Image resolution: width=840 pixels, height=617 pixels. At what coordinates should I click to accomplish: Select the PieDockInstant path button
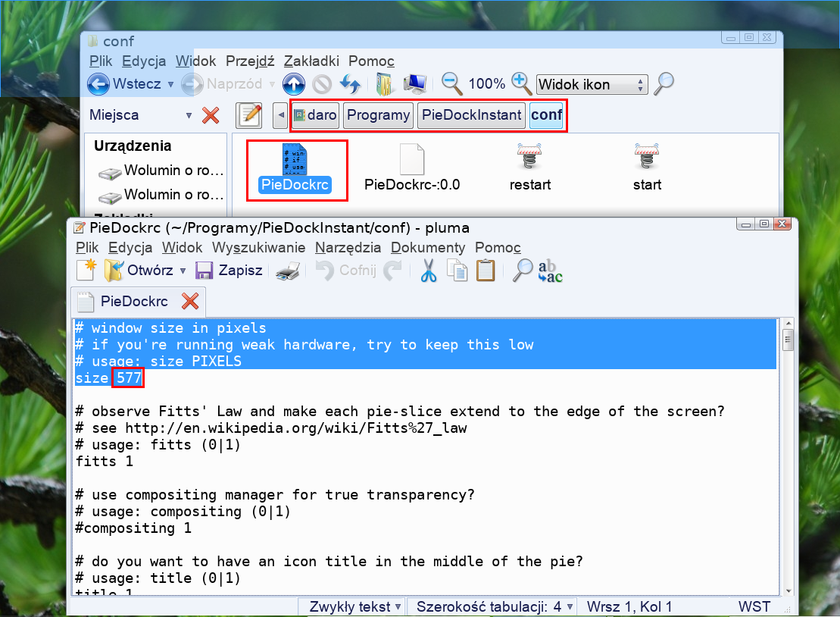click(x=471, y=115)
